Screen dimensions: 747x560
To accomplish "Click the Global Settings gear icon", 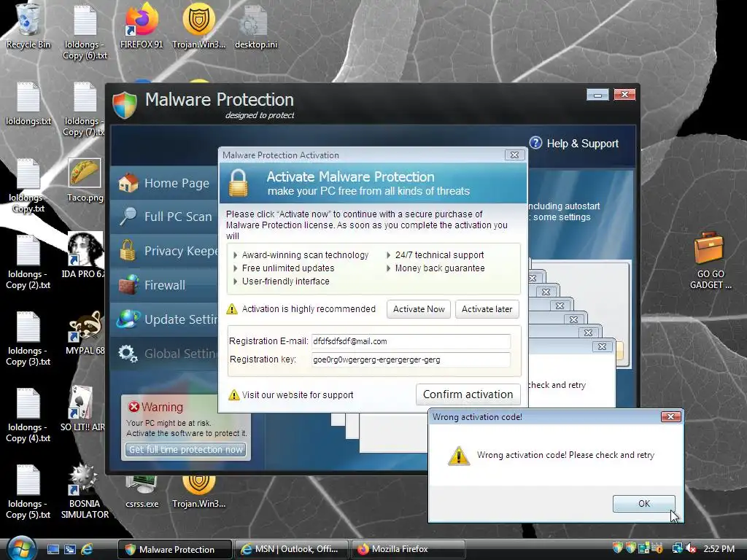I will click(128, 354).
